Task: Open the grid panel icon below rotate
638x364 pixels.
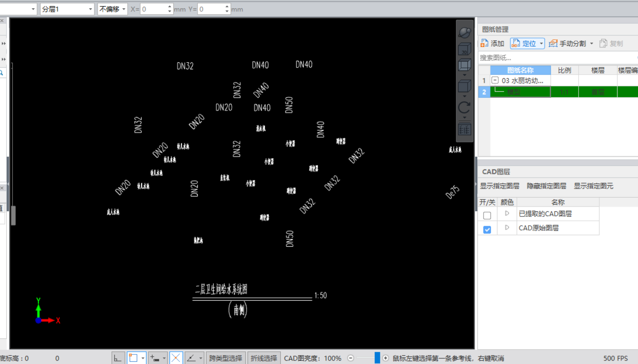Action: (464, 129)
